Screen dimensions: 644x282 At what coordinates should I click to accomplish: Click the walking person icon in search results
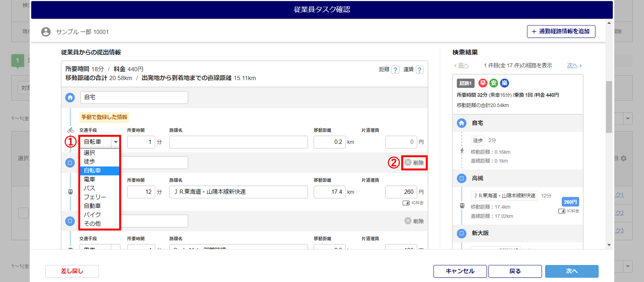click(x=462, y=151)
